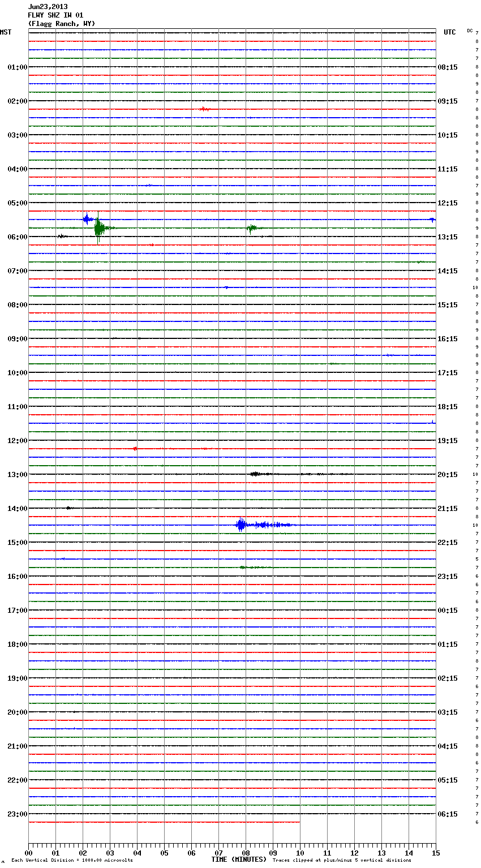The image size is (481, 868).
Task: Click the 09:15 UTC label
Action: point(448,101)
